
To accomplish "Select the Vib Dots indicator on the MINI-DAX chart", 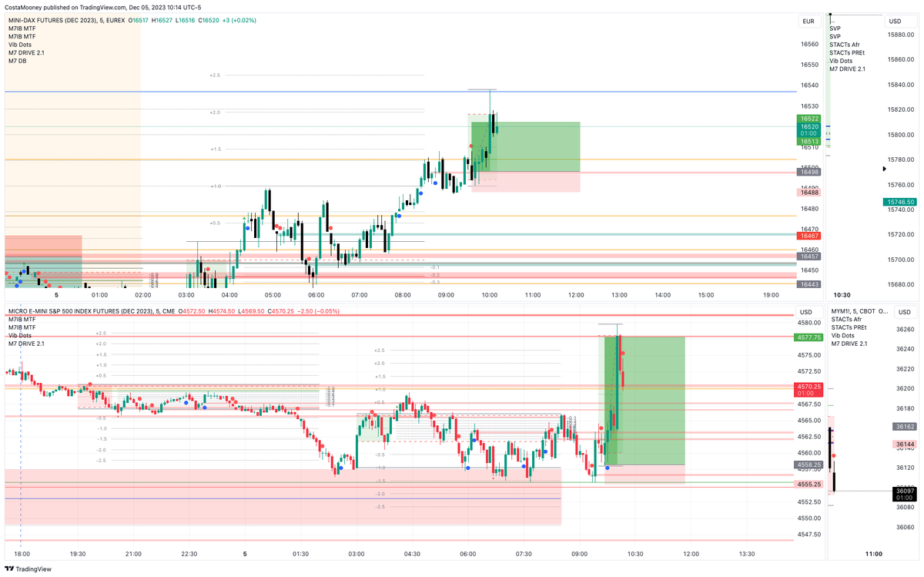I will [x=20, y=45].
